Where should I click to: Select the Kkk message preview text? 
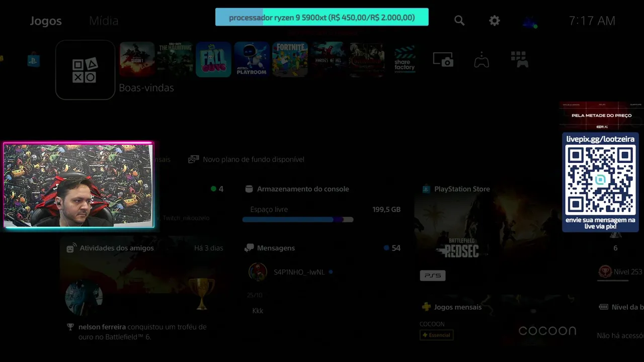[258, 311]
